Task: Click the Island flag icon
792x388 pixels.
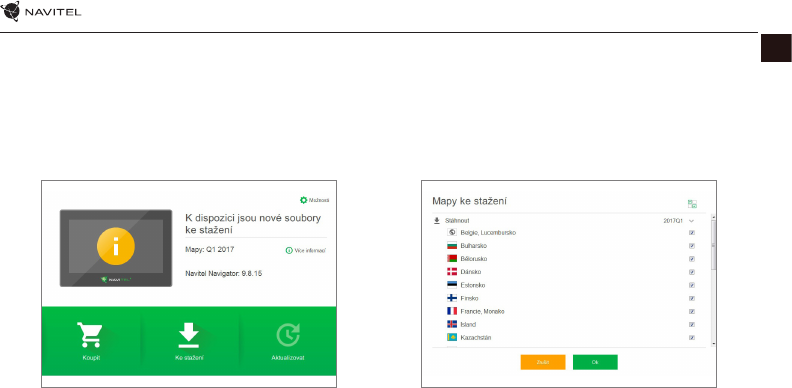Action: 452,324
